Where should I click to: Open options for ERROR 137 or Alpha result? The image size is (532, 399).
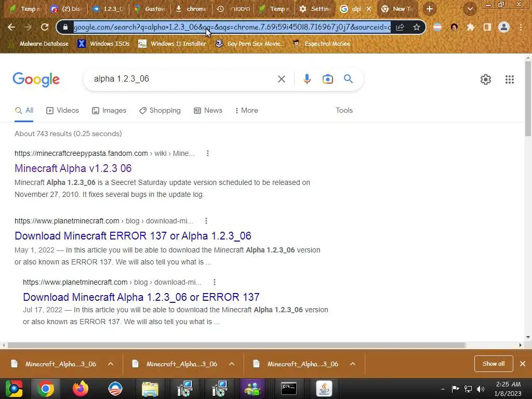click(x=206, y=221)
